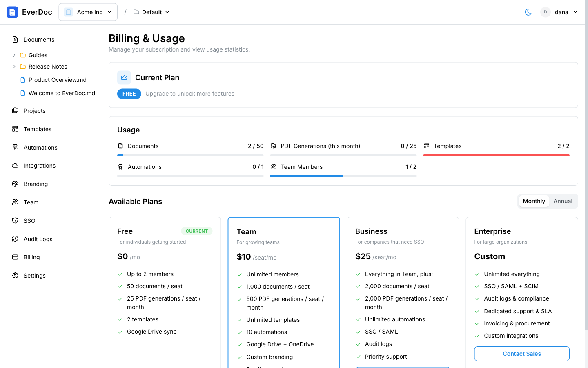Click the Templates sidebar icon

[15, 129]
